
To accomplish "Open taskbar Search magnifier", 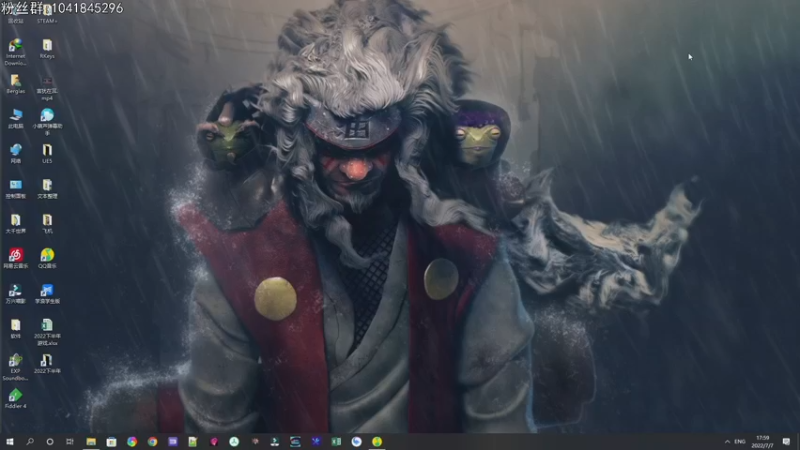I will tap(30, 441).
